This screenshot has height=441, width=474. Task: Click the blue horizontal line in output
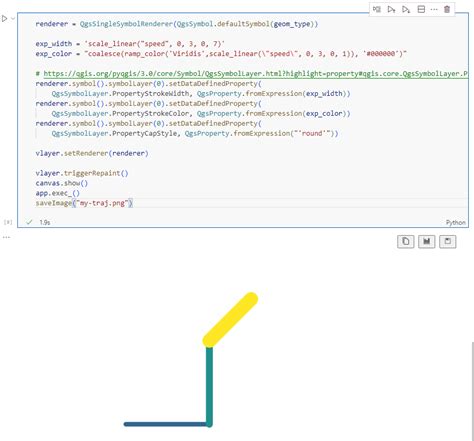tap(166, 424)
